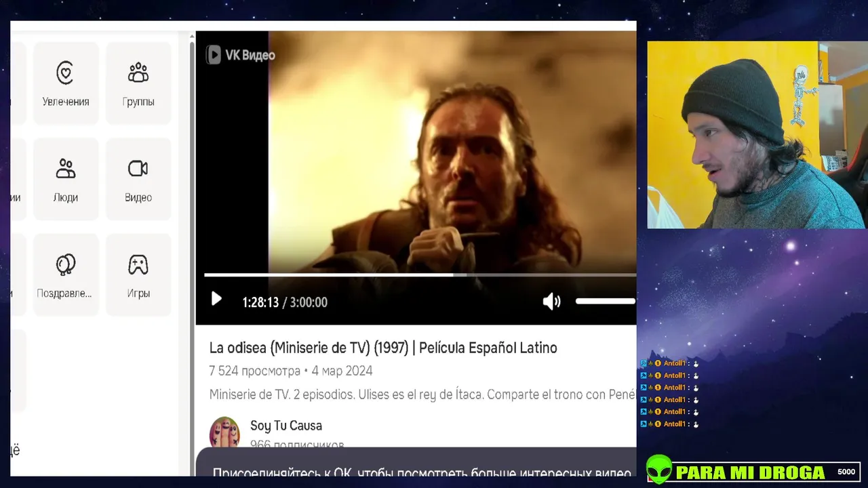This screenshot has width=868, height=488.
Task: Play the video with the play button
Action: 216,299
